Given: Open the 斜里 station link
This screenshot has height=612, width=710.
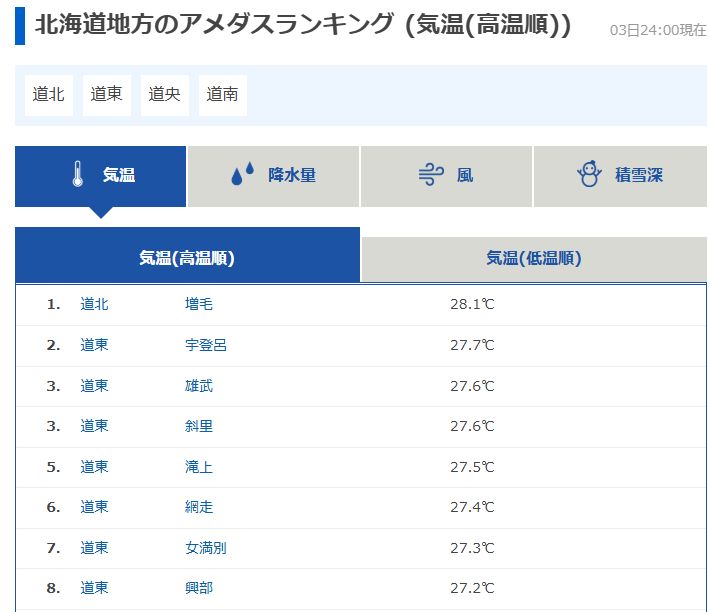Looking at the screenshot, I should 199,426.
